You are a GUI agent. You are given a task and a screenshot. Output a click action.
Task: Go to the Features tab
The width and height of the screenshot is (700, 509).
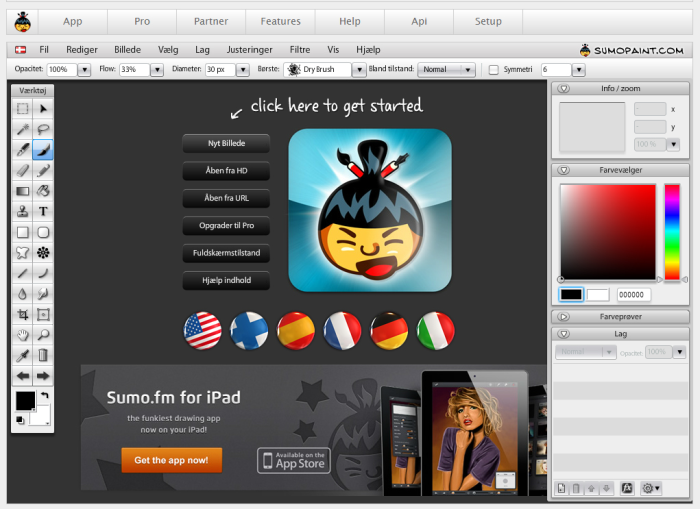pyautogui.click(x=280, y=21)
